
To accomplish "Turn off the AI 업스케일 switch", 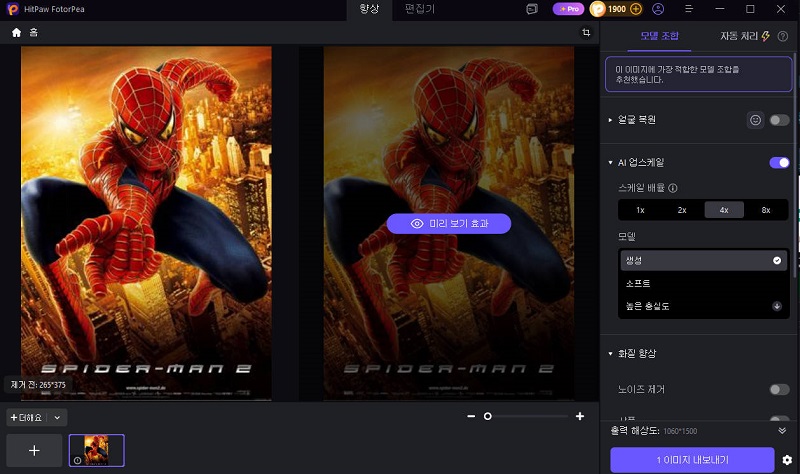I will (x=779, y=163).
